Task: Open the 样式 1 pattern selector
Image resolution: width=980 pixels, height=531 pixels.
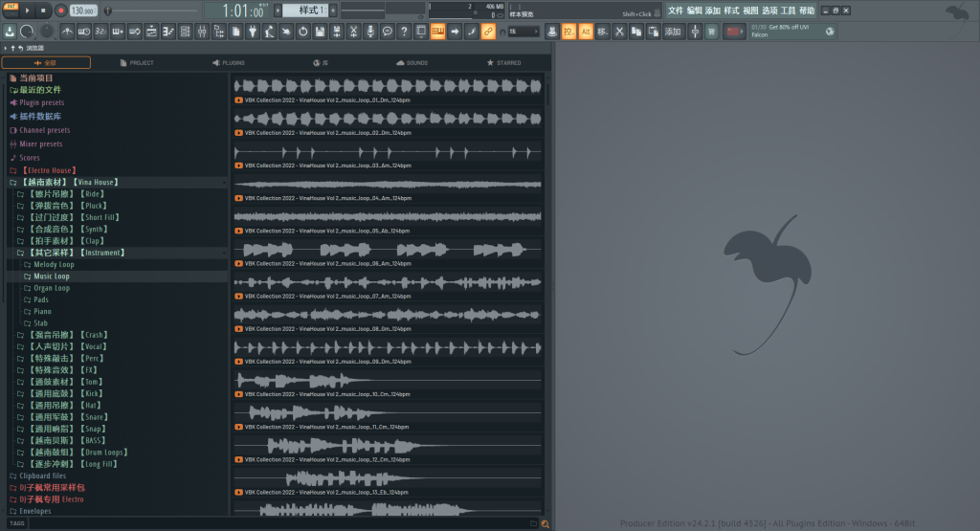Action: point(305,11)
